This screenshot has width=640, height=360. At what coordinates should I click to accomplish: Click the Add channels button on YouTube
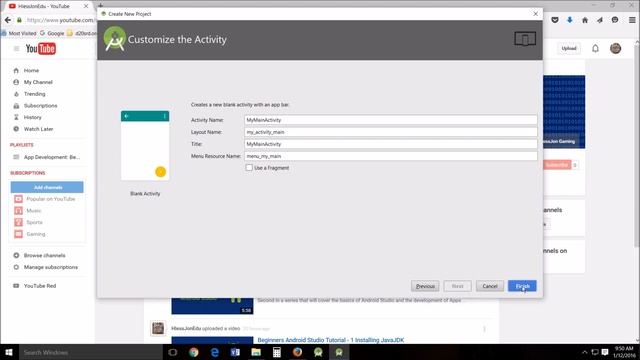coord(47,187)
